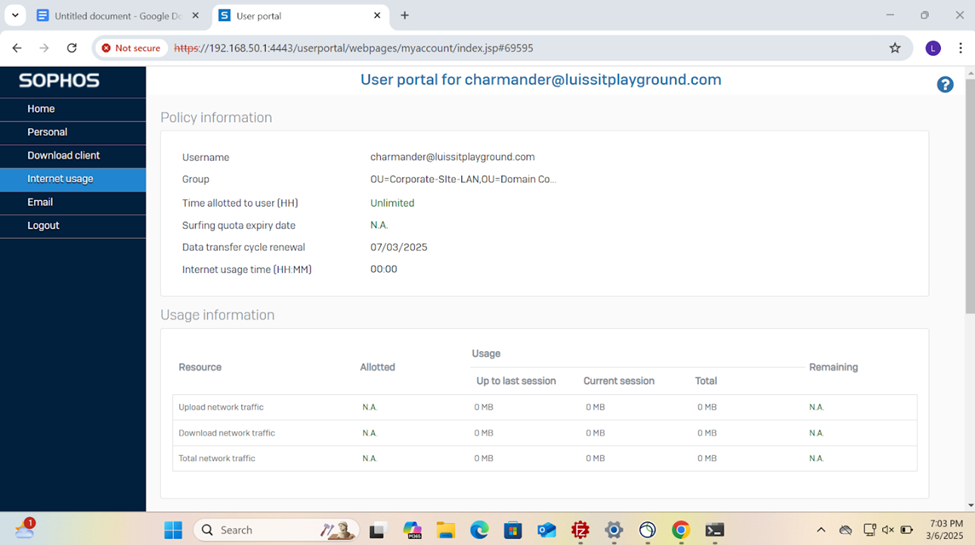The image size is (975, 545).
Task: Switch to Chrome in taskbar
Action: click(x=681, y=530)
